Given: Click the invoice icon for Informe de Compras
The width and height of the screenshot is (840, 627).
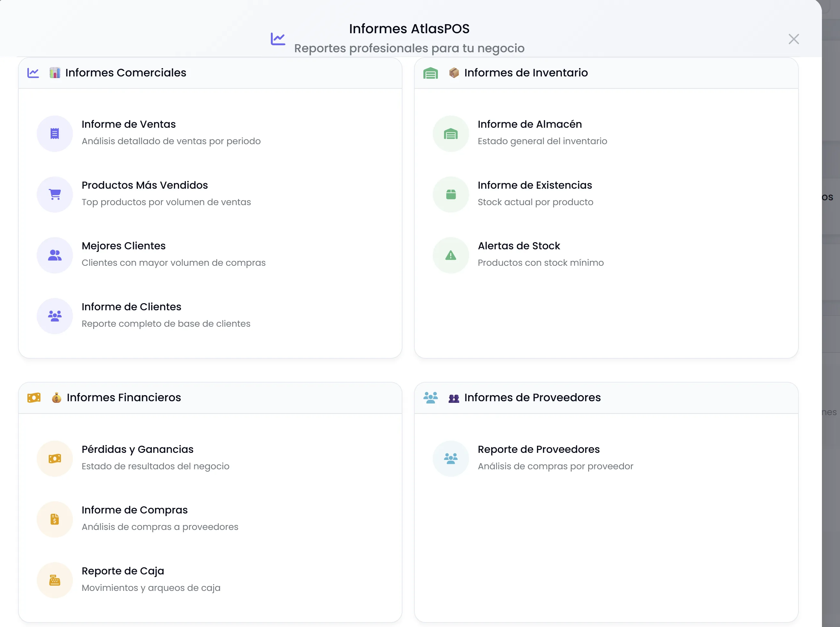Looking at the screenshot, I should [x=54, y=519].
